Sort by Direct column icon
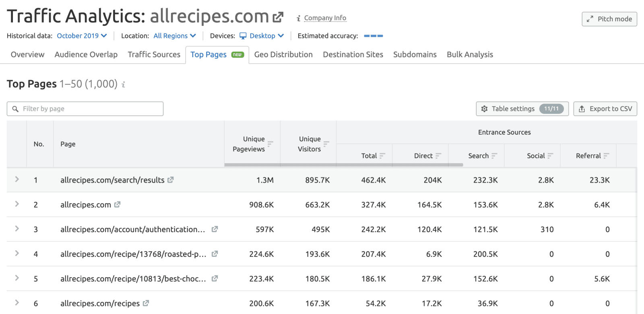The image size is (644, 314). click(438, 156)
